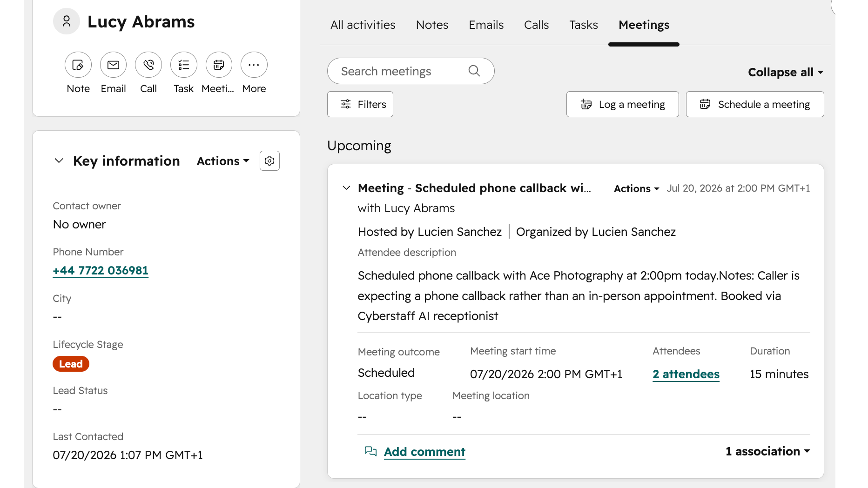The image size is (868, 488).
Task: Open the 2 attendees link
Action: (x=686, y=374)
